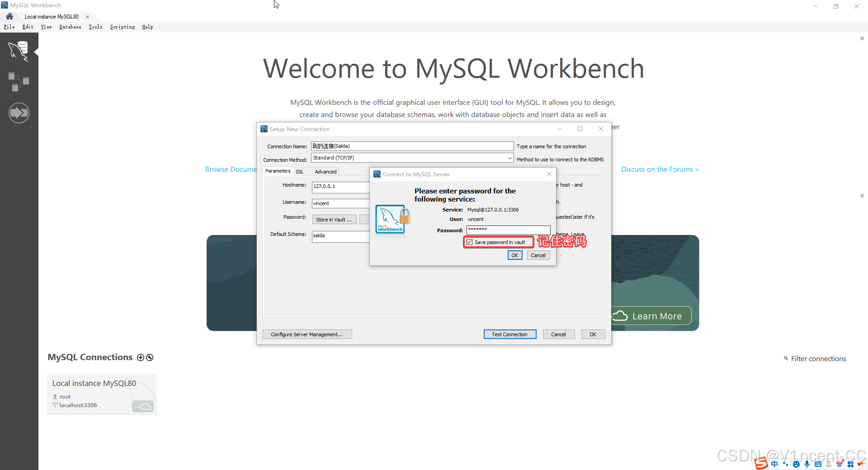This screenshot has width=868, height=470.
Task: Click the Password input field
Action: pos(508,230)
